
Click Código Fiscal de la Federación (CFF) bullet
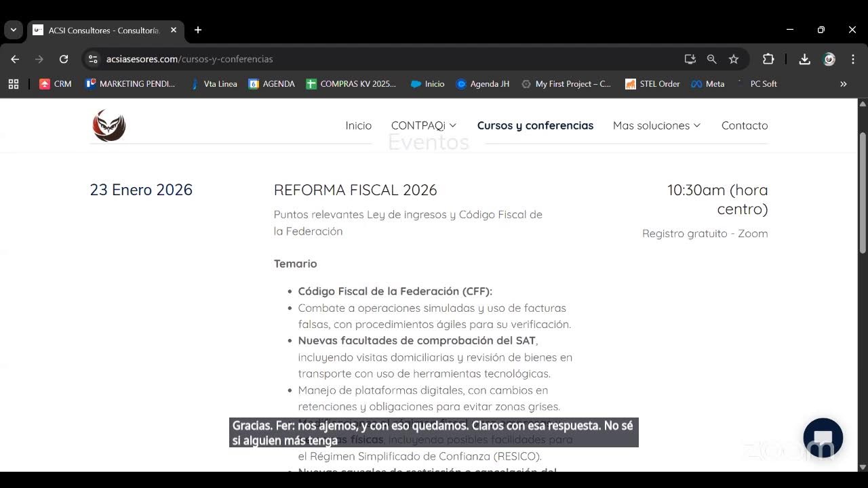pos(395,291)
